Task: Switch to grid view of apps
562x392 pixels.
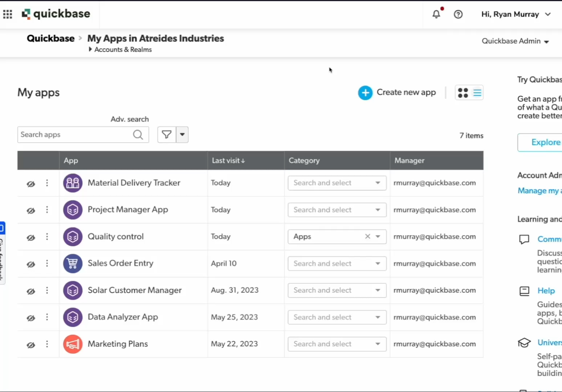Action: point(463,93)
